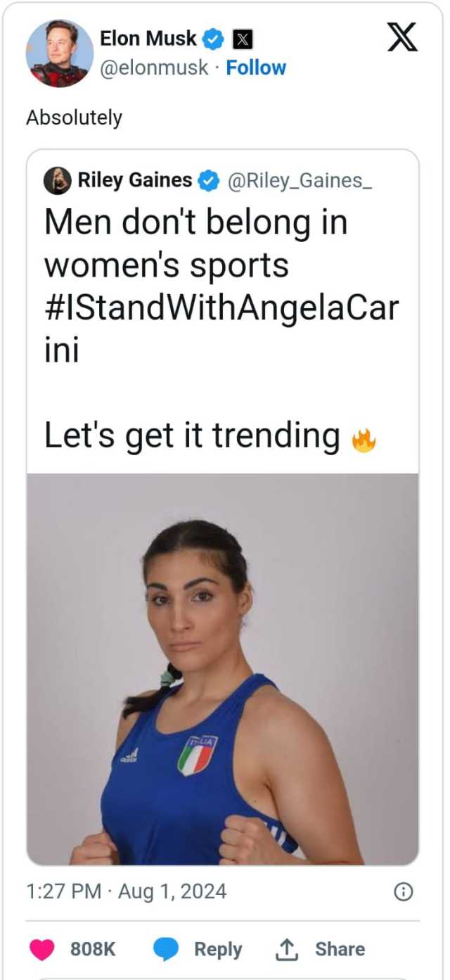Click the blue reply speech bubble icon
This screenshot has height=980, width=450.
coord(166,950)
